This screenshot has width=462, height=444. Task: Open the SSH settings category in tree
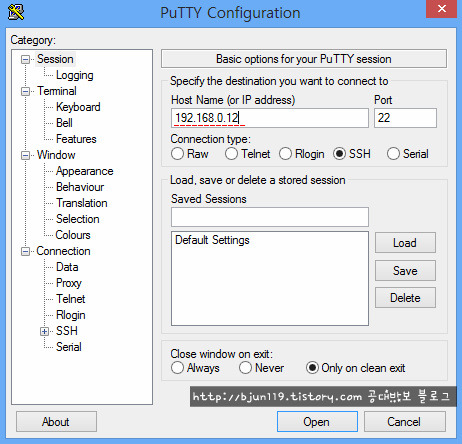(67, 331)
